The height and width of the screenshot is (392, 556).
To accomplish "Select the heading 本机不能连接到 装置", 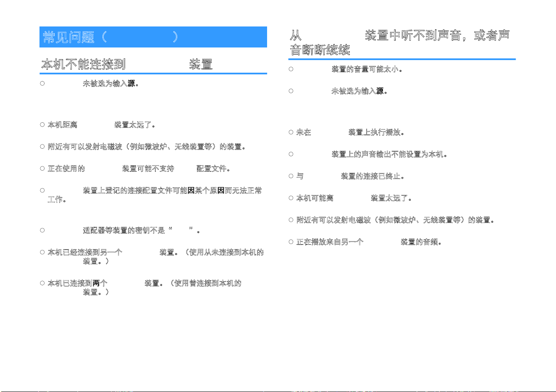I will tap(127, 64).
